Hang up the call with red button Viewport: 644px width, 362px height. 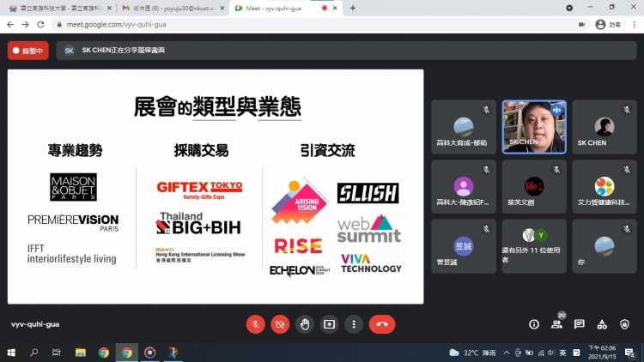[382, 324]
